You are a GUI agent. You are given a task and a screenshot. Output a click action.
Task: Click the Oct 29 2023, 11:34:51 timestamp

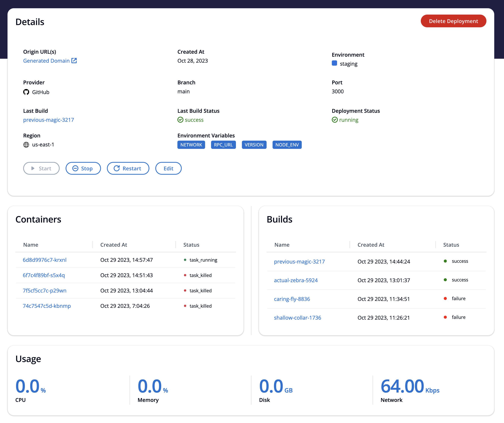click(x=384, y=299)
